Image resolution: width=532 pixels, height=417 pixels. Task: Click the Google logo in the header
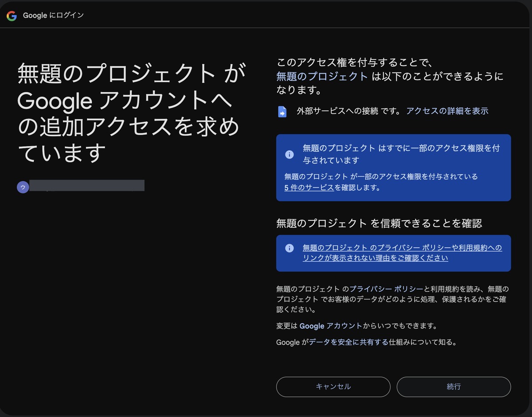click(x=12, y=16)
